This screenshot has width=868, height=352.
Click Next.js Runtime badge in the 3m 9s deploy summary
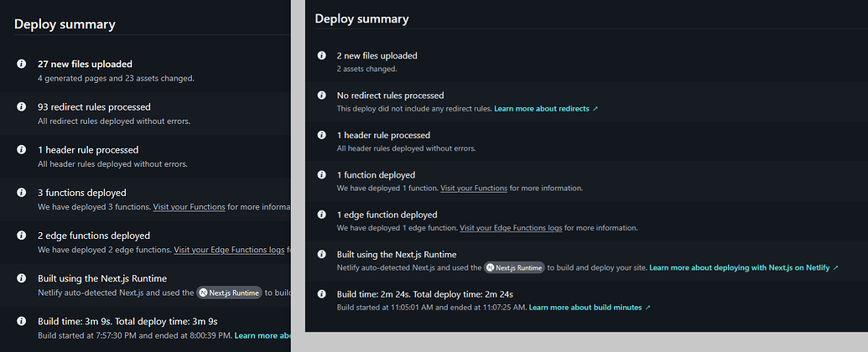pos(229,292)
